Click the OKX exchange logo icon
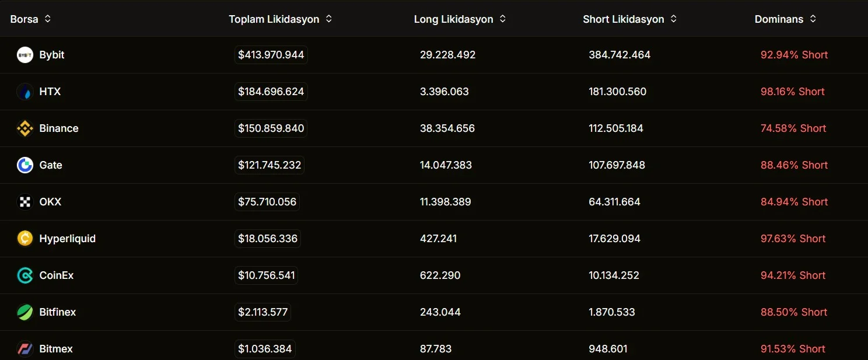Screen dimensions: 868x360 25,202
